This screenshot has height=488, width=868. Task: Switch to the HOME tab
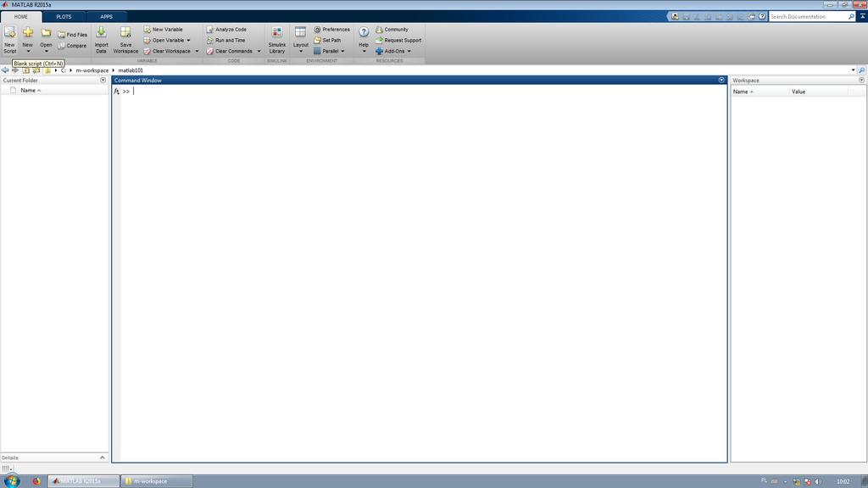21,17
